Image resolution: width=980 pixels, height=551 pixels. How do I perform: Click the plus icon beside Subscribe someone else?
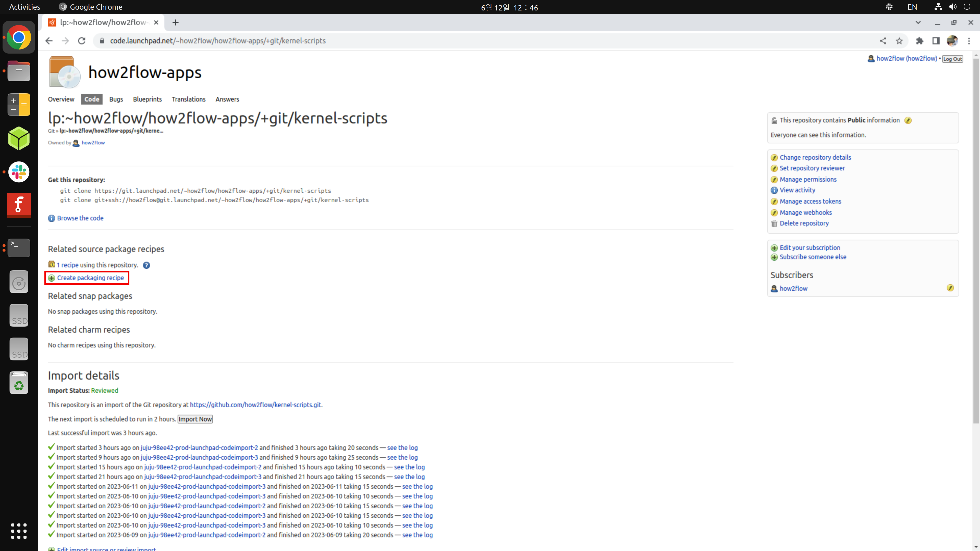pos(775,257)
